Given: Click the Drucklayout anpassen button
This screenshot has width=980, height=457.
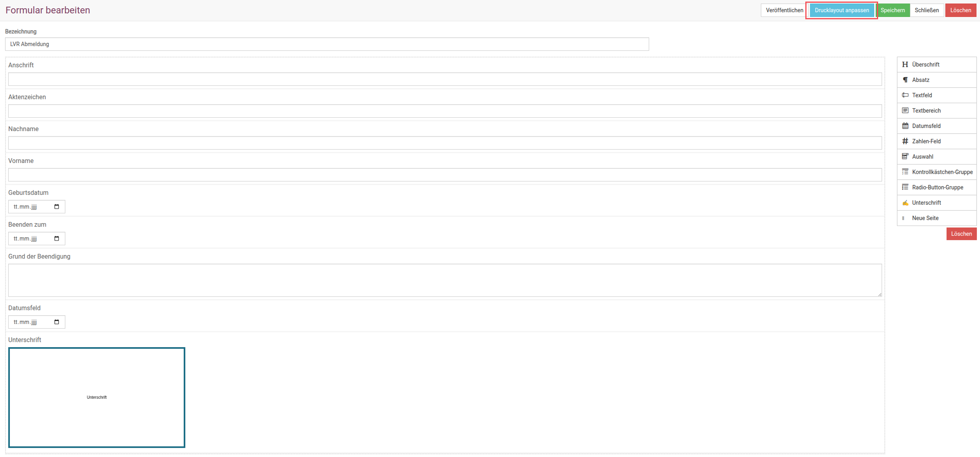Looking at the screenshot, I should [842, 10].
